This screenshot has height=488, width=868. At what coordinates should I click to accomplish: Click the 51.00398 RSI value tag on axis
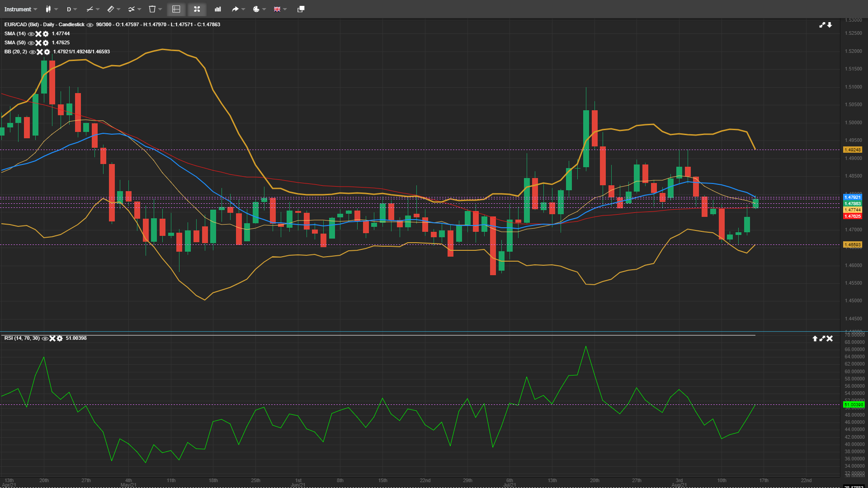click(x=854, y=404)
